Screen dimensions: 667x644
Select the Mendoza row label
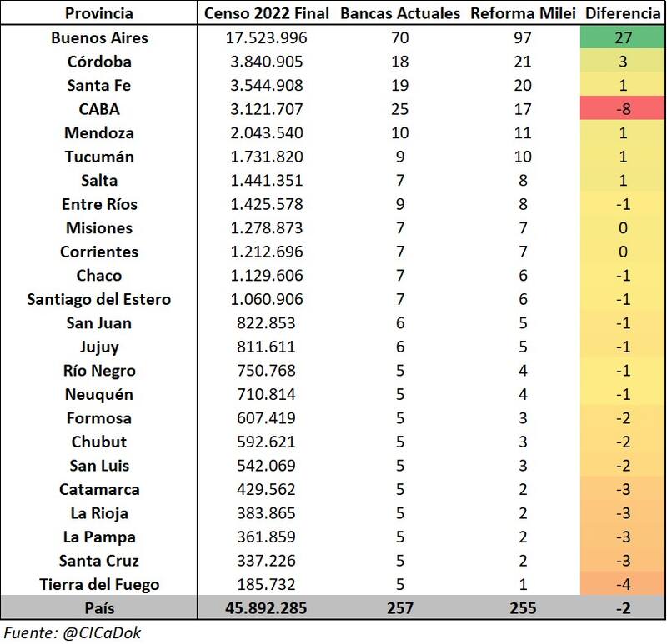(x=98, y=133)
